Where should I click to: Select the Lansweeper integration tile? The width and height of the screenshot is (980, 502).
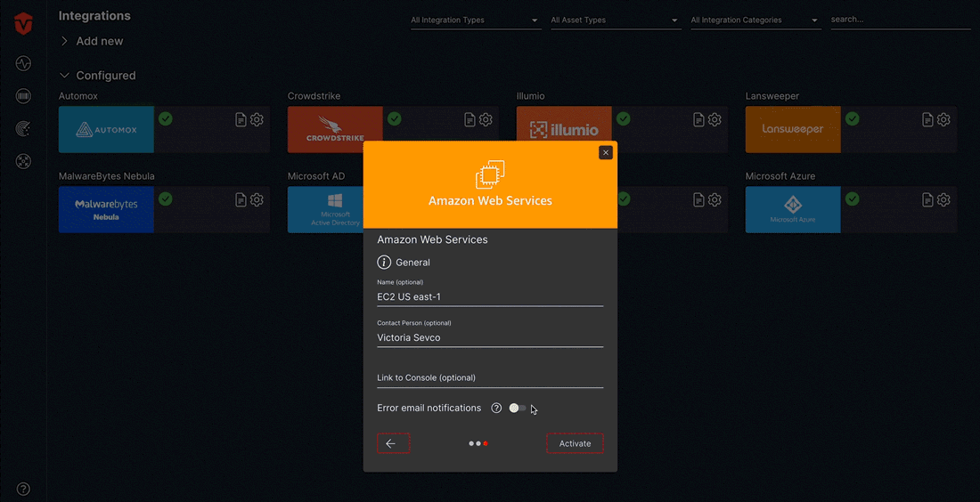coord(793,130)
